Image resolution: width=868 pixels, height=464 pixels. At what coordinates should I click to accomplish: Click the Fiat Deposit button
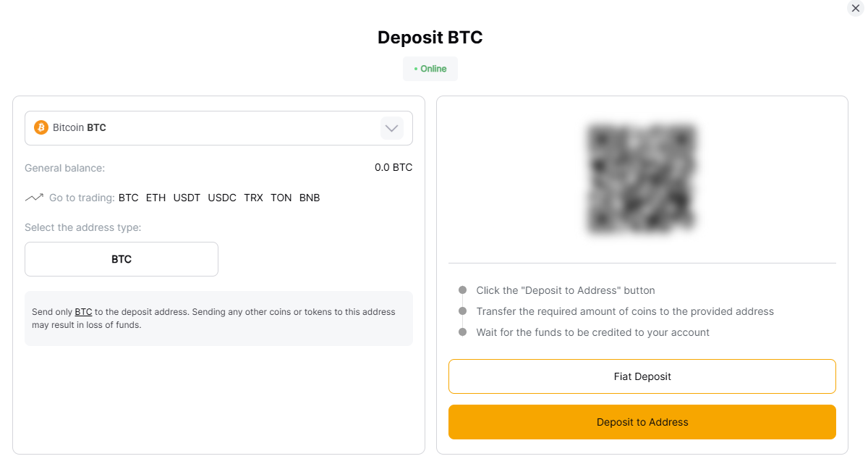[642, 376]
